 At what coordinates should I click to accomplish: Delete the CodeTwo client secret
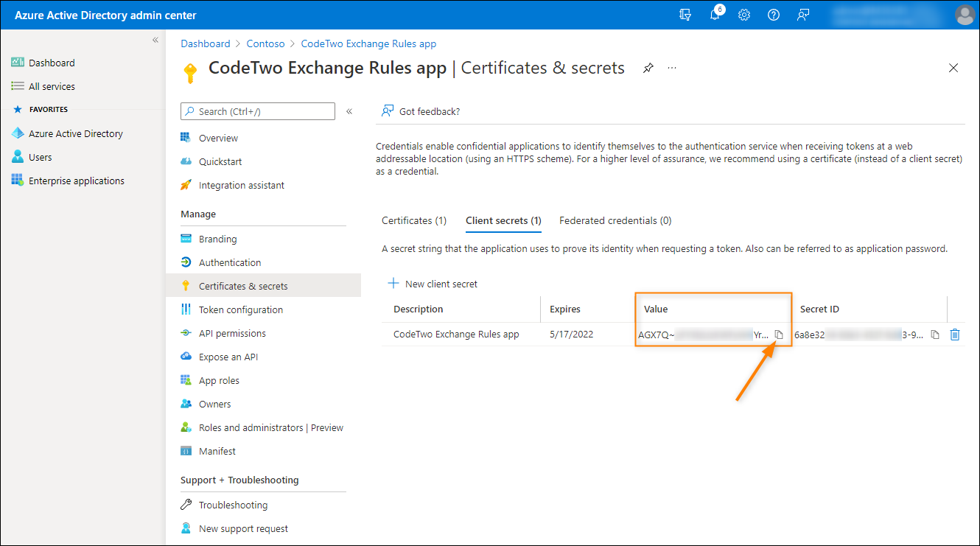point(955,335)
